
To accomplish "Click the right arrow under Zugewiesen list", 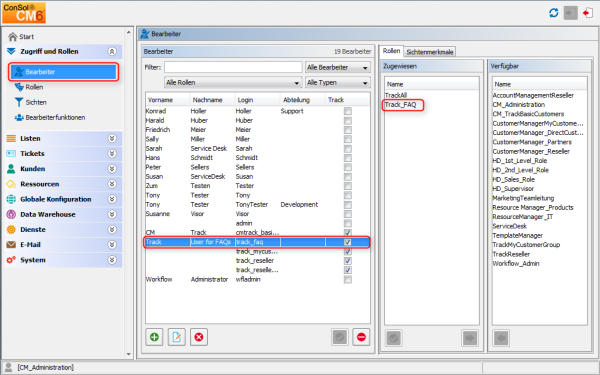I will pos(470,338).
